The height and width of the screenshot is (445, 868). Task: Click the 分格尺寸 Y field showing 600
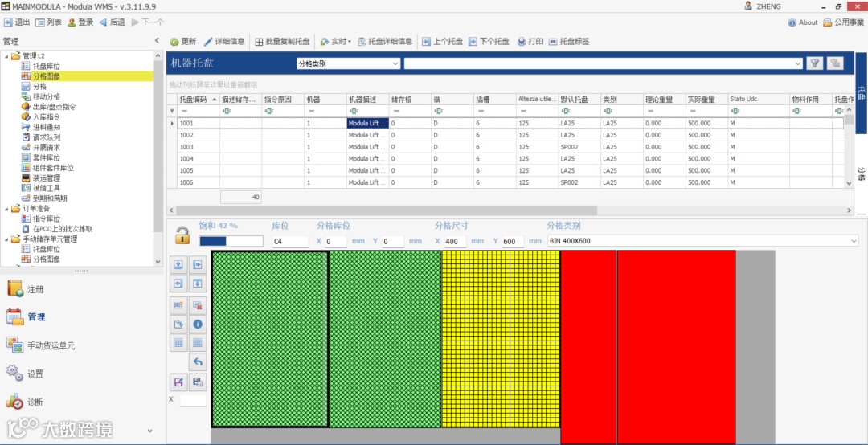point(513,241)
